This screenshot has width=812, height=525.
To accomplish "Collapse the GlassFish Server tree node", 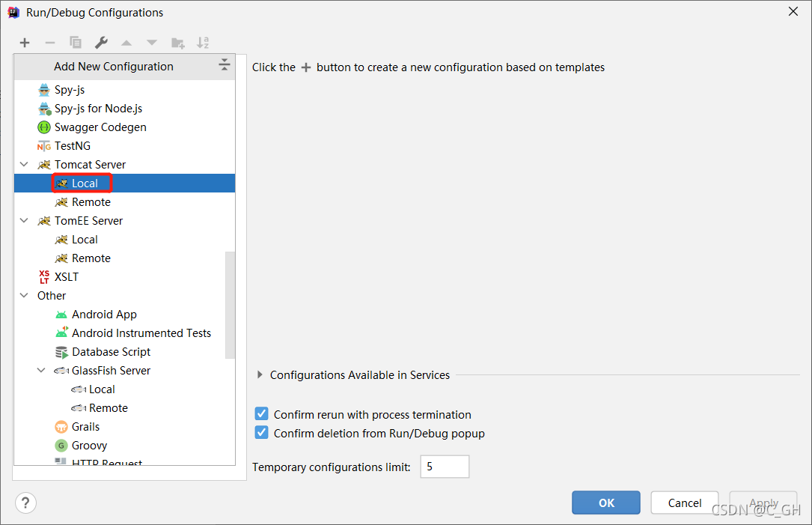I will (x=41, y=370).
